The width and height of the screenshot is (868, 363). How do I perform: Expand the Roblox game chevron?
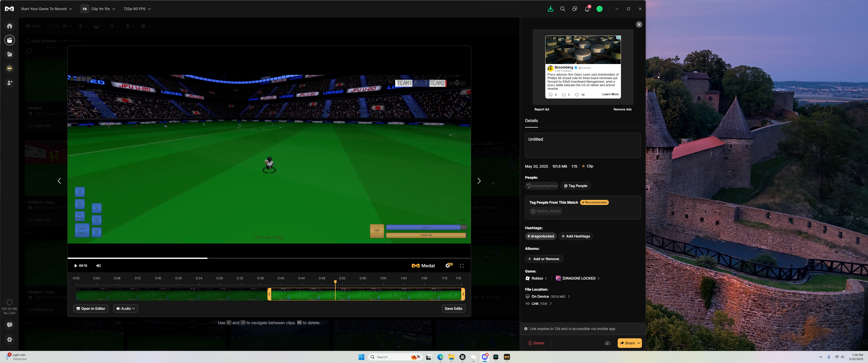click(546, 279)
